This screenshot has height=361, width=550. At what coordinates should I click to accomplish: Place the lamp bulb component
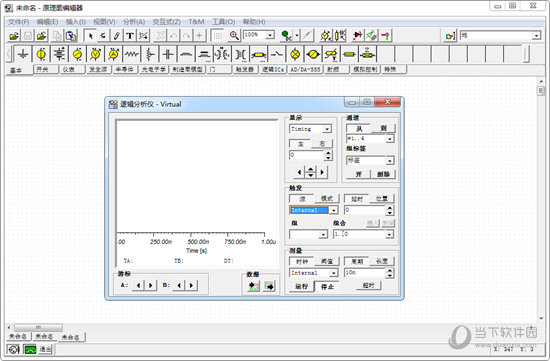point(295,54)
